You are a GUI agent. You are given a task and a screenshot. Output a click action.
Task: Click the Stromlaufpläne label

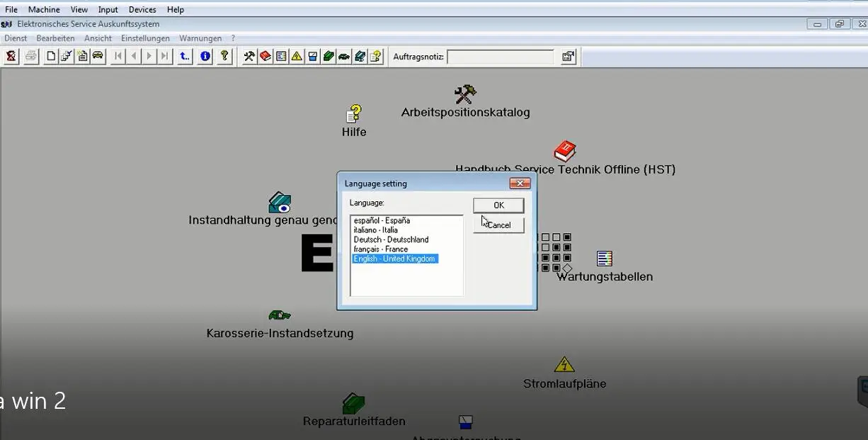pyautogui.click(x=564, y=384)
